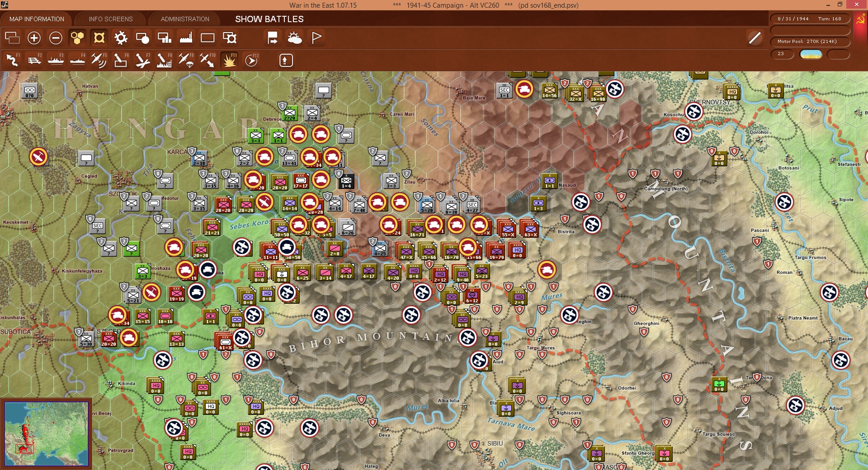868x470 pixels.
Task: Click the overlapping rectangles toolbar icon
Action: click(12, 38)
